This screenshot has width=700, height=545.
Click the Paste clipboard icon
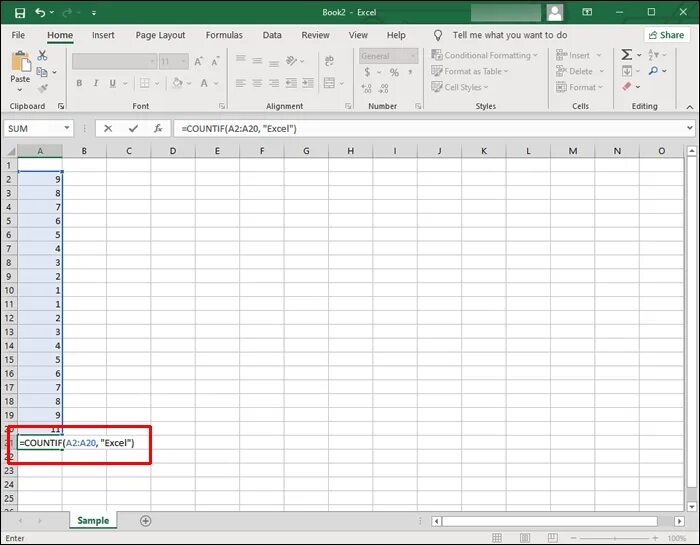(x=21, y=62)
